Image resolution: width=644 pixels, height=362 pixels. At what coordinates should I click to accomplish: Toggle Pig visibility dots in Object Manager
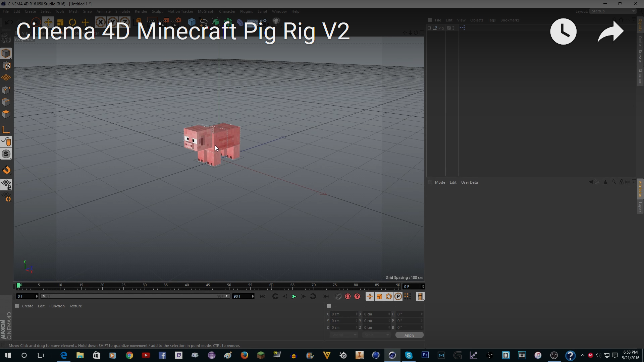tap(453, 28)
